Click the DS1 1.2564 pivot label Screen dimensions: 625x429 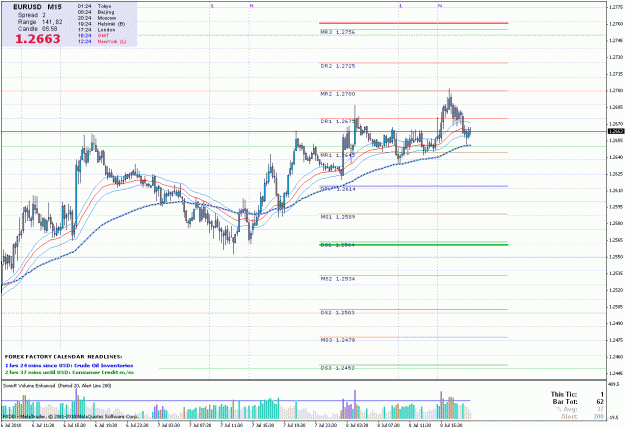click(338, 245)
